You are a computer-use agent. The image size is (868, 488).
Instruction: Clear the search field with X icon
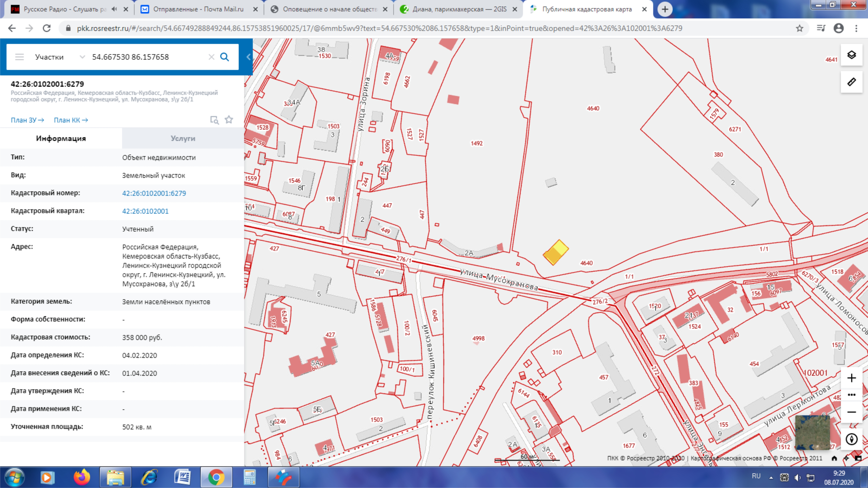[x=211, y=57]
